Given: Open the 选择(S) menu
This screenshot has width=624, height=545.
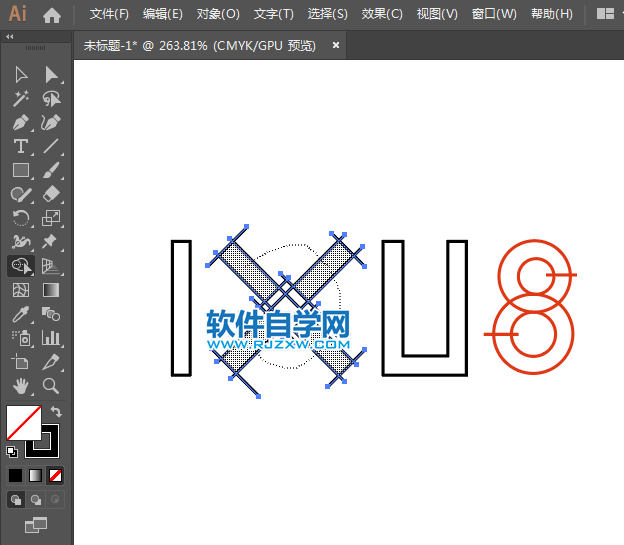Looking at the screenshot, I should click(x=328, y=14).
